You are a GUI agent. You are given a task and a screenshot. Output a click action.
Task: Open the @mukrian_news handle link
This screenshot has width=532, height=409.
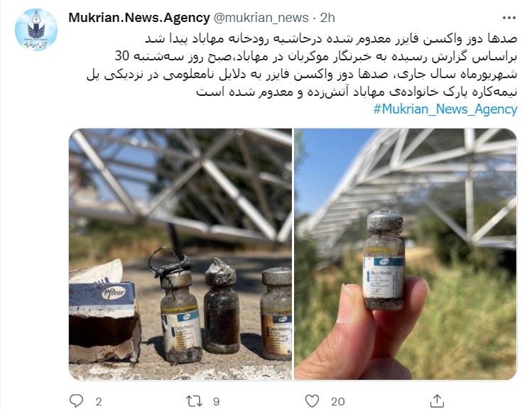pos(261,18)
